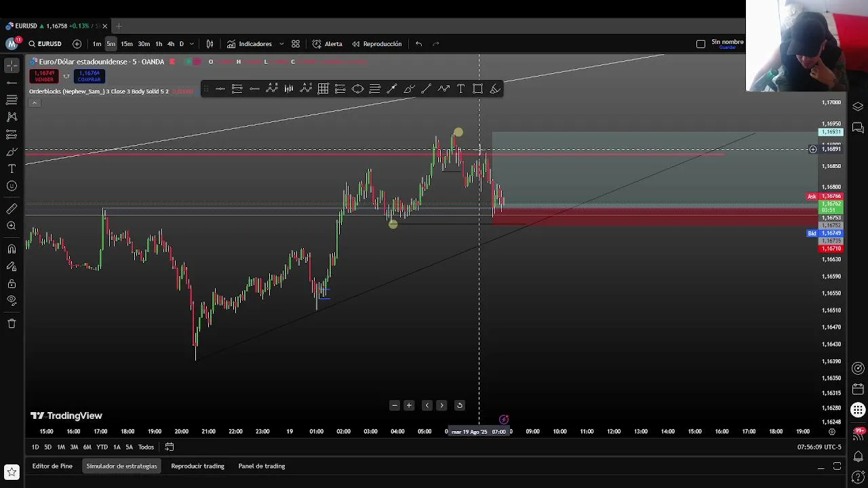Open the indicator templates grid icon
Image resolution: width=868 pixels, height=488 pixels.
pos(296,44)
